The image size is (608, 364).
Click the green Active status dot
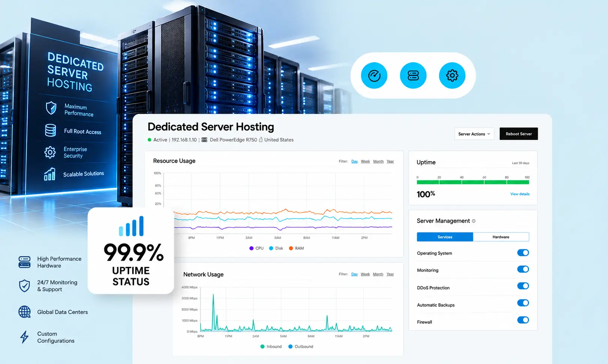(149, 140)
